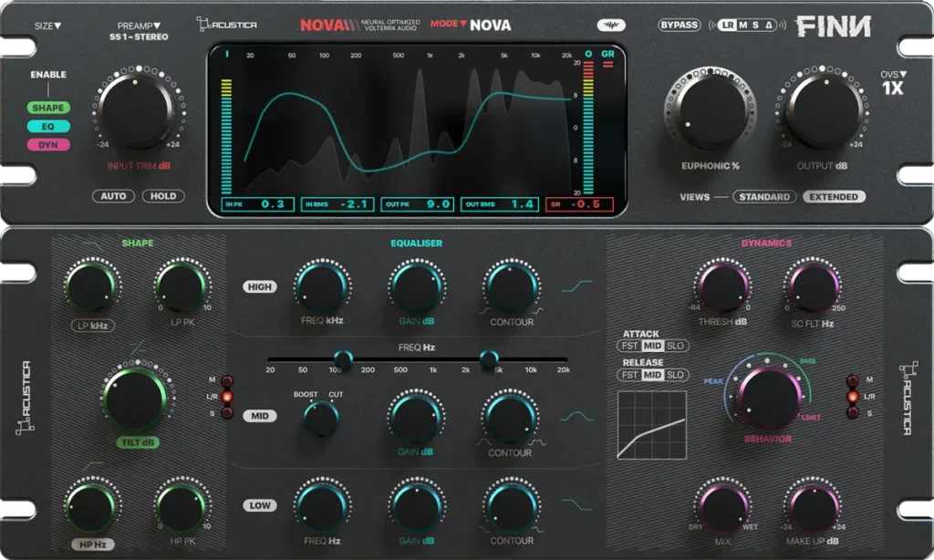The width and height of the screenshot is (934, 560).
Task: Click the NOVA neural optimized logo
Action: click(x=359, y=25)
